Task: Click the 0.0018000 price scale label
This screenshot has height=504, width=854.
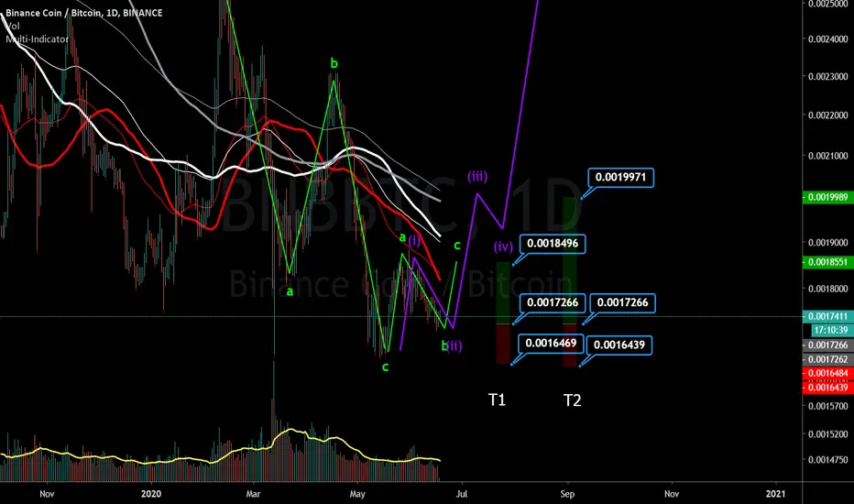Action: (x=827, y=289)
